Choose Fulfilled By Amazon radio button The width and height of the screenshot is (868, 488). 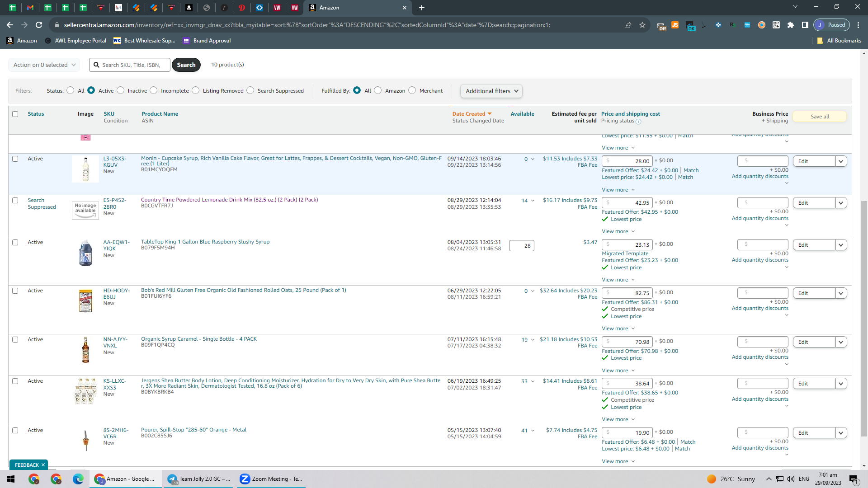(x=378, y=90)
